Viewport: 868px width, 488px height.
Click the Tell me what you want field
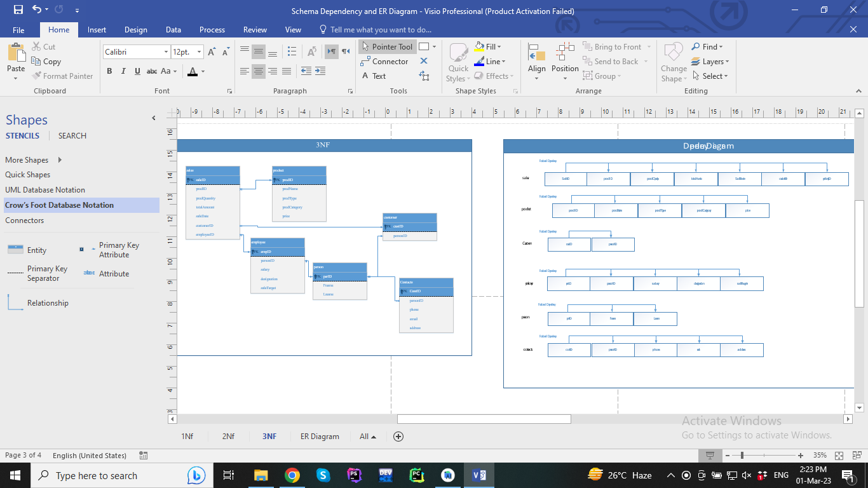coord(381,30)
